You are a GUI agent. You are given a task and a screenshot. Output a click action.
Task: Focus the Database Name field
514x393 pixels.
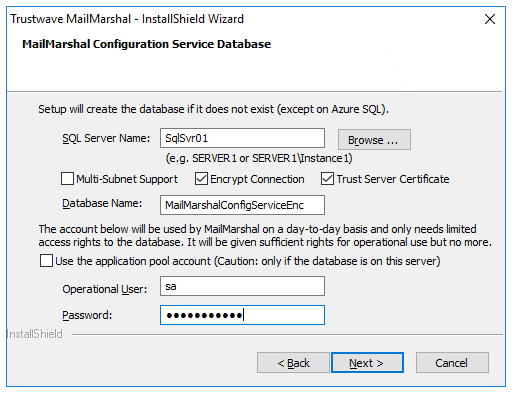242,205
